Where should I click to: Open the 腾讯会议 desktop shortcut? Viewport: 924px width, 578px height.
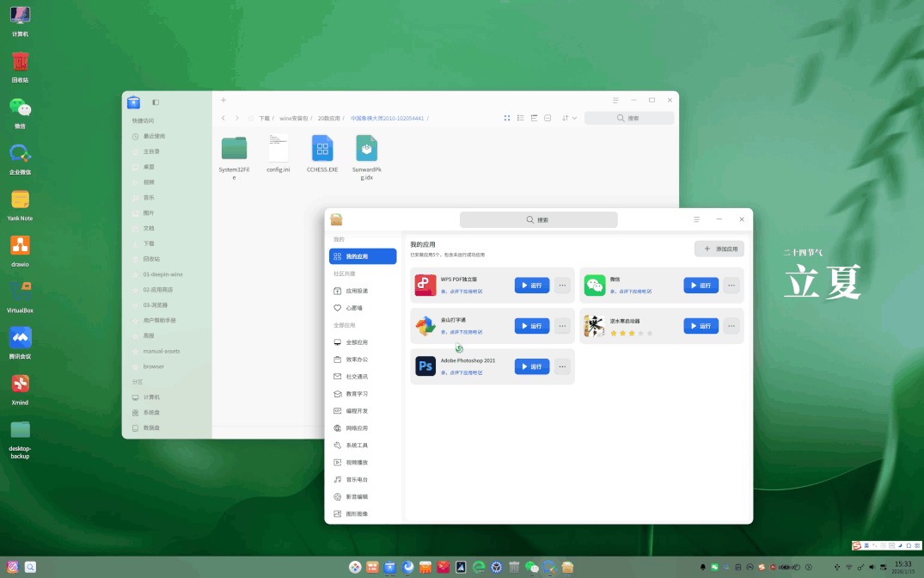(20, 343)
